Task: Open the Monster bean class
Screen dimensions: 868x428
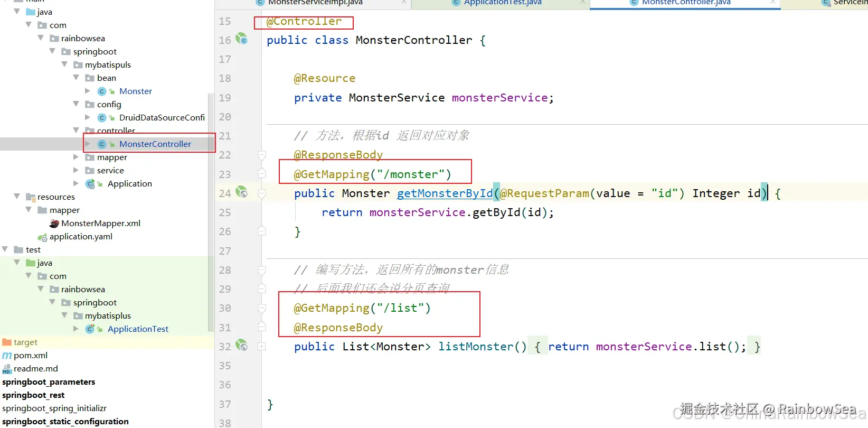Action: (136, 91)
